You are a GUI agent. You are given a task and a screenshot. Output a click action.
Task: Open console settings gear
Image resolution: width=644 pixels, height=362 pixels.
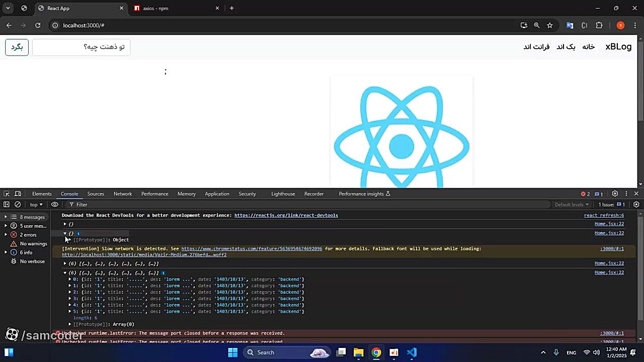point(636,205)
